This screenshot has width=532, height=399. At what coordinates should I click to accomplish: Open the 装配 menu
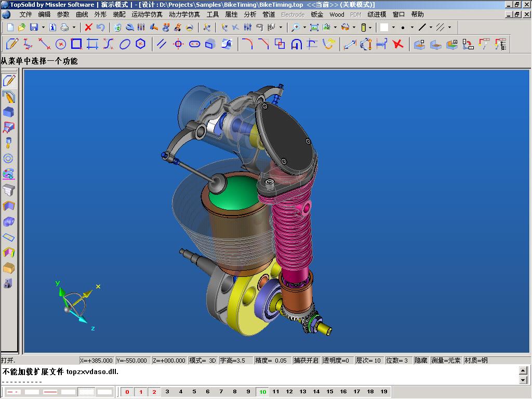(119, 14)
